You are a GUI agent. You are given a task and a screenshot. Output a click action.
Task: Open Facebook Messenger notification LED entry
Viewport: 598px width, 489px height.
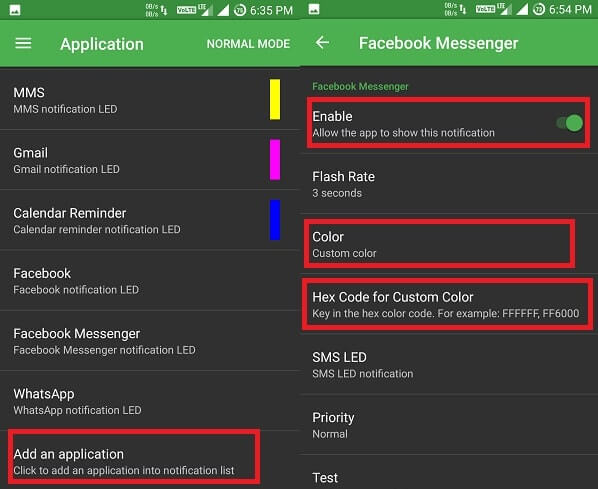point(150,341)
